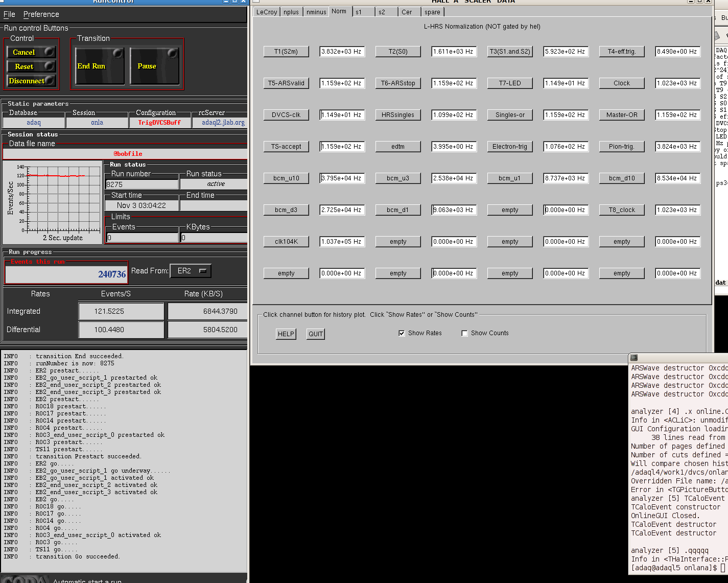Screen dimensions: 728x583
Task: Click the T4-eff.trig. channel button
Action: (622, 52)
